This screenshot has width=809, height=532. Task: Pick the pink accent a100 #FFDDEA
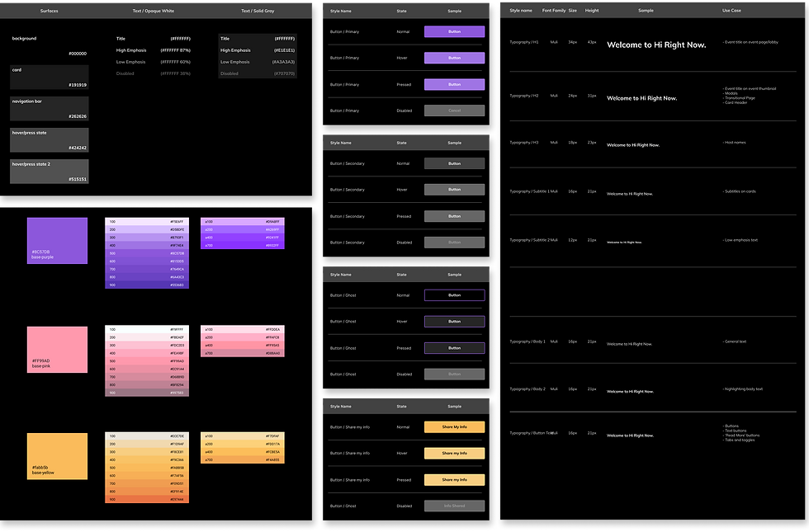pyautogui.click(x=243, y=329)
